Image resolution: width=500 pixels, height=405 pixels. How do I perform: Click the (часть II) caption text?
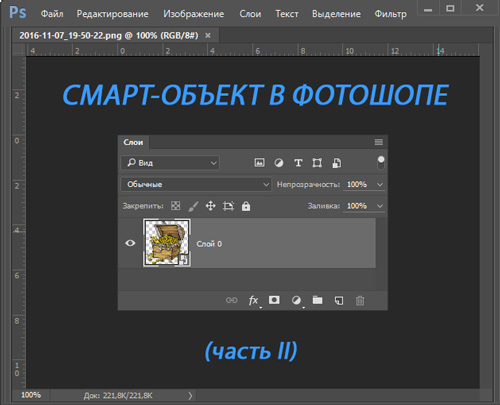point(251,351)
